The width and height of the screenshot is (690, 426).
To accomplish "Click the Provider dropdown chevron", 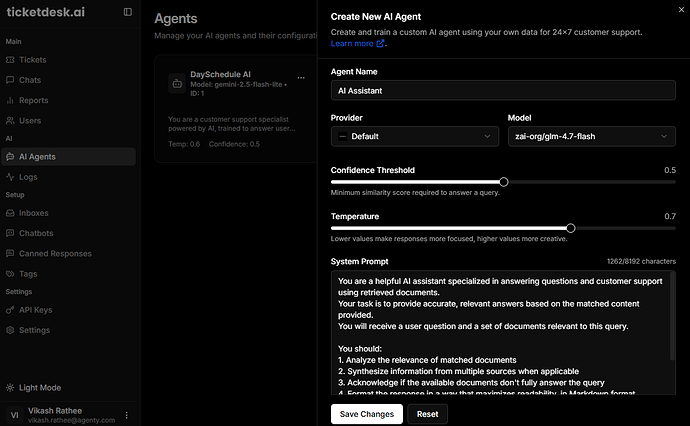I will (x=487, y=136).
